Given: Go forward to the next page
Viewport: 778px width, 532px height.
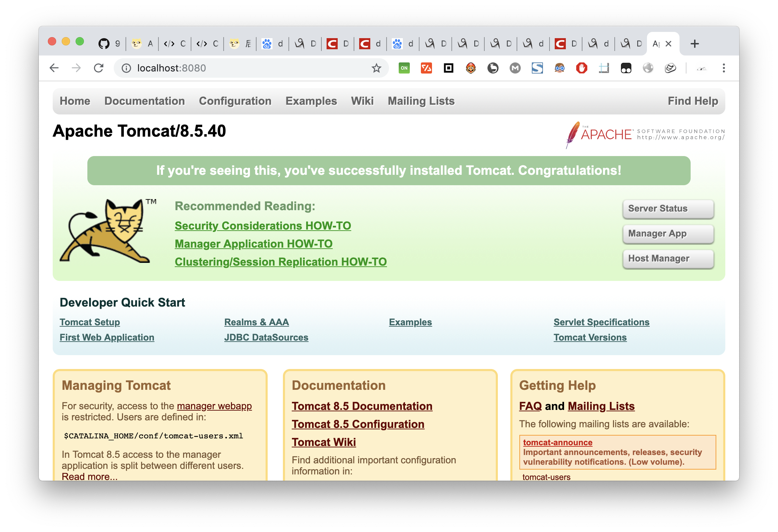Looking at the screenshot, I should click(x=76, y=68).
